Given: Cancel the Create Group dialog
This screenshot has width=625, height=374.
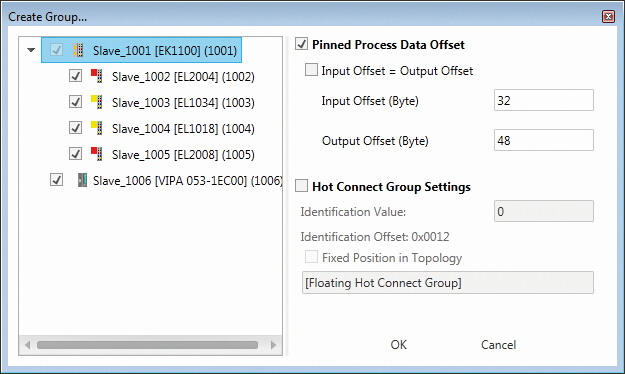Looking at the screenshot, I should [x=498, y=344].
